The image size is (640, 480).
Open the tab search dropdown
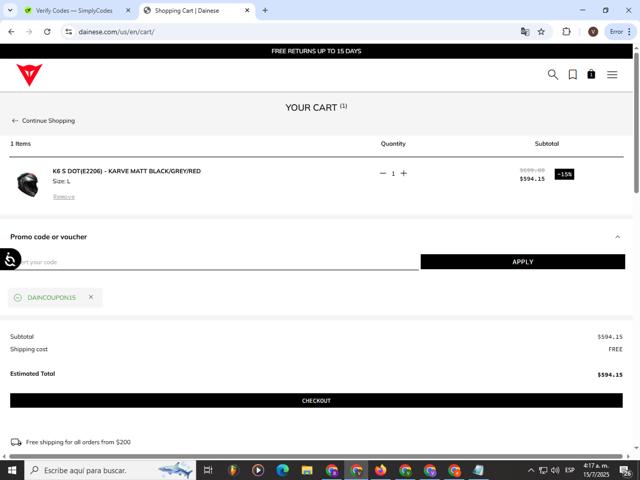click(10, 11)
